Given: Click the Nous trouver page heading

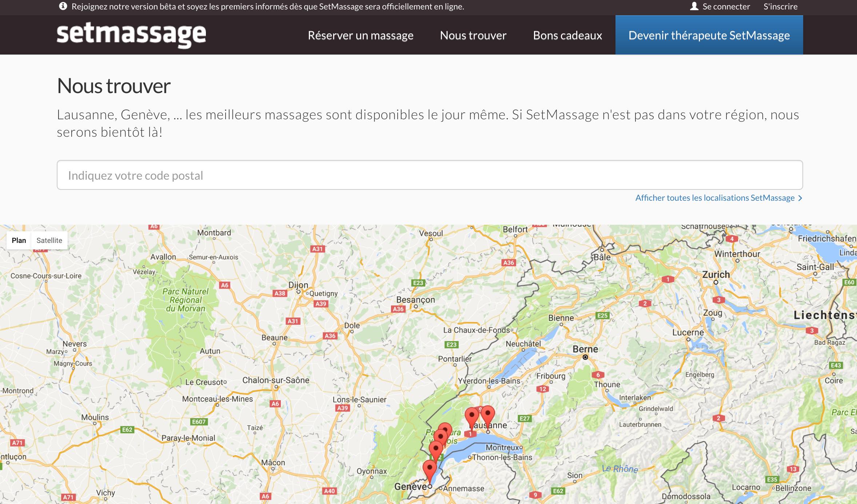Looking at the screenshot, I should click(114, 86).
